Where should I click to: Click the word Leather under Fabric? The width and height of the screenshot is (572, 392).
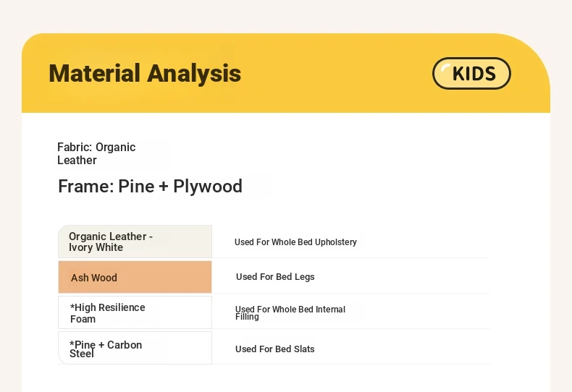click(77, 161)
